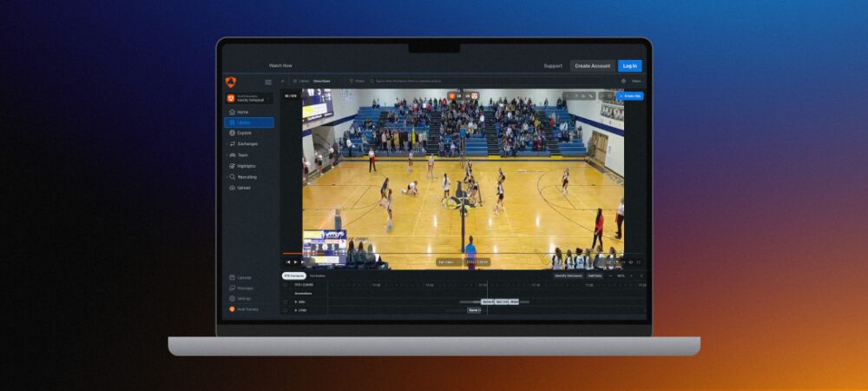This screenshot has height=391, width=868.
Task: Click the first marker in the third timeline row
Action: coord(487,302)
